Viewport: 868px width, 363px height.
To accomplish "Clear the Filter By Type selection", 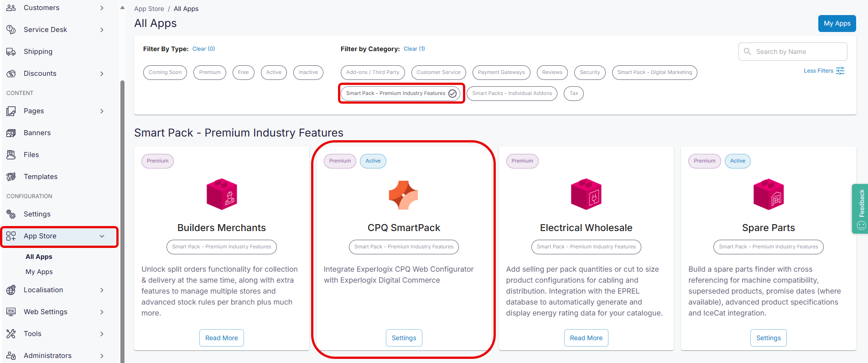I will click(203, 49).
